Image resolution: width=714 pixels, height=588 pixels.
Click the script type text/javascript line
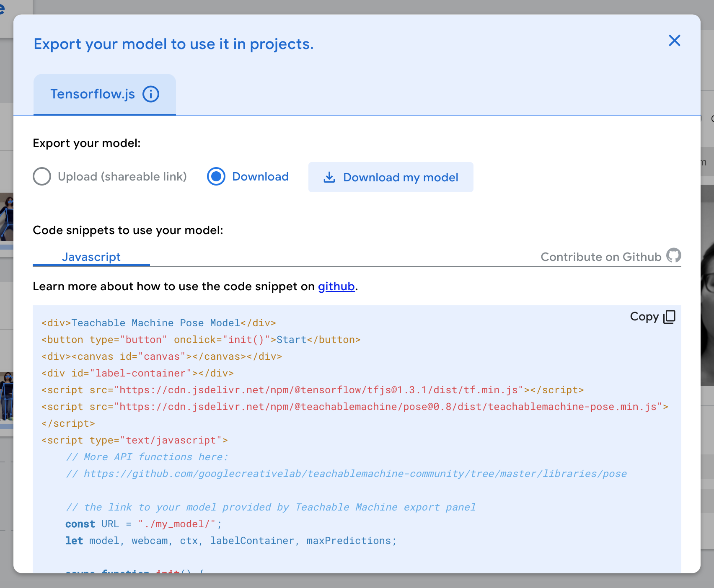[135, 440]
